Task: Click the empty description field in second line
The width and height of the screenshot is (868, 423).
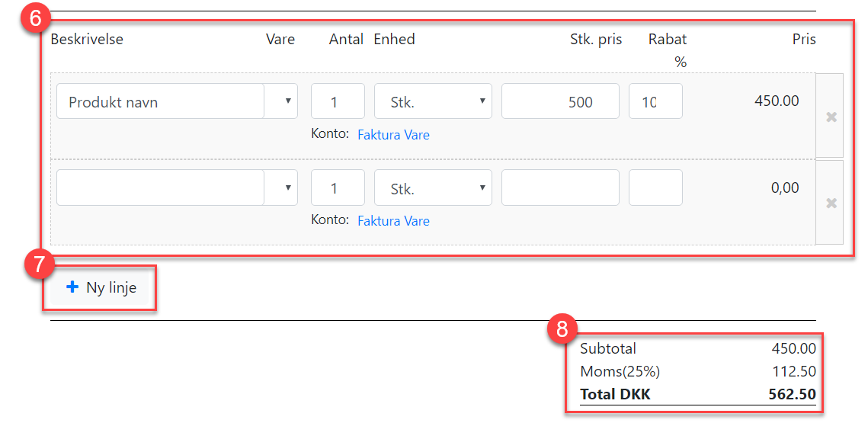Action: [x=161, y=187]
